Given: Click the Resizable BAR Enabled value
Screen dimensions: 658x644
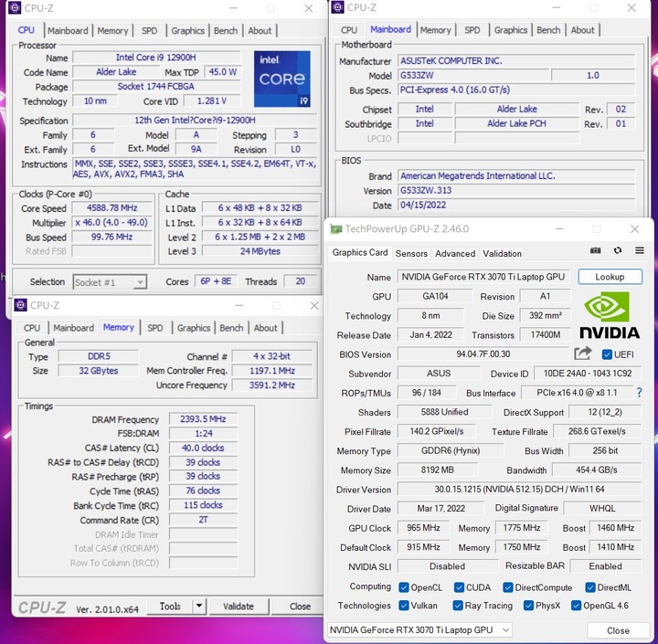Looking at the screenshot, I should pyautogui.click(x=606, y=566).
